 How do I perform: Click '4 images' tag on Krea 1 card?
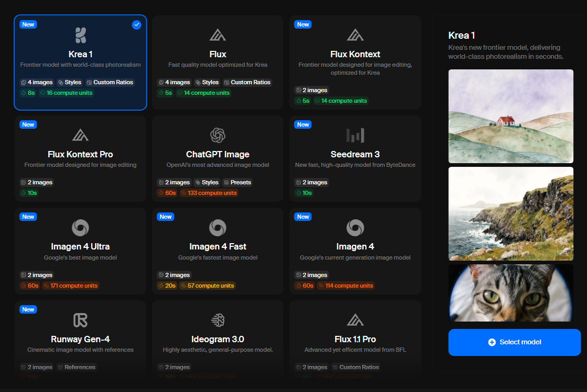pyautogui.click(x=37, y=82)
